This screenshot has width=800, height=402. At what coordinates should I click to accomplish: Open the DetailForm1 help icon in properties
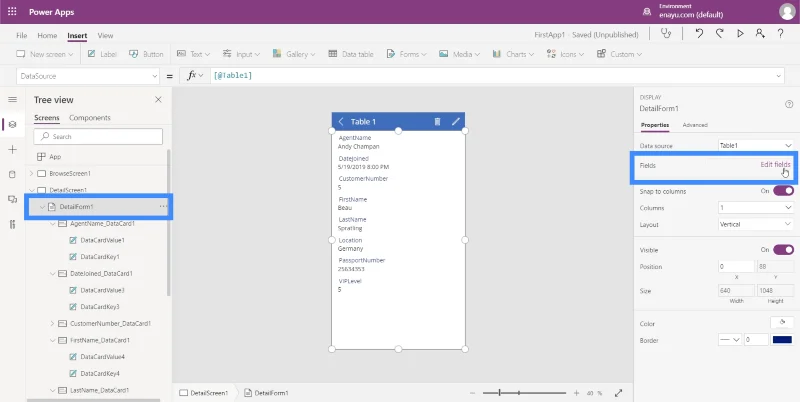pyautogui.click(x=789, y=104)
